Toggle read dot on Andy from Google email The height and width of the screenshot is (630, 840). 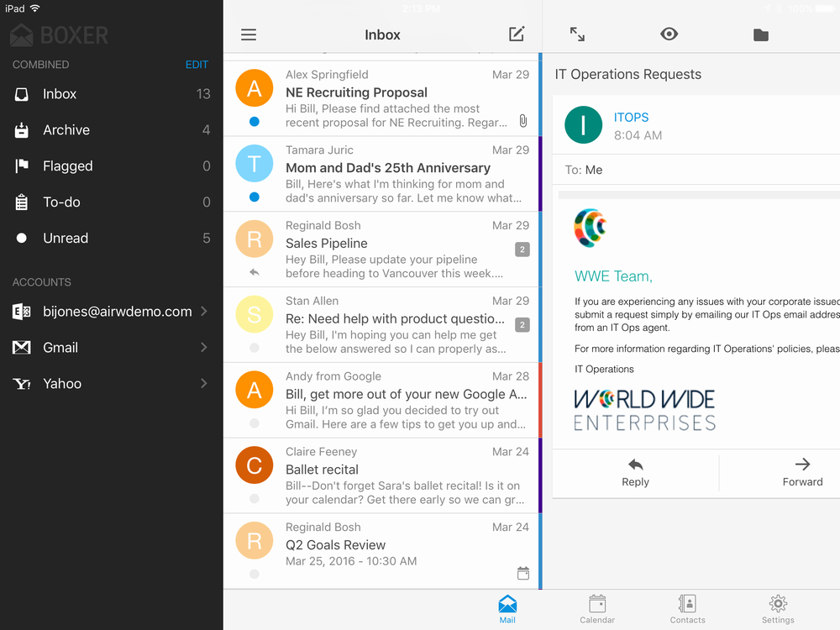[x=255, y=423]
